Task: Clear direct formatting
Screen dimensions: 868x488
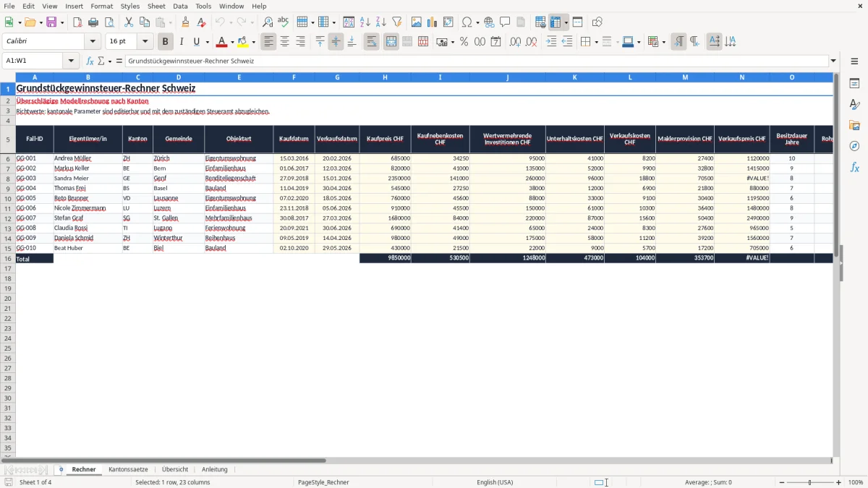Action: (201, 22)
